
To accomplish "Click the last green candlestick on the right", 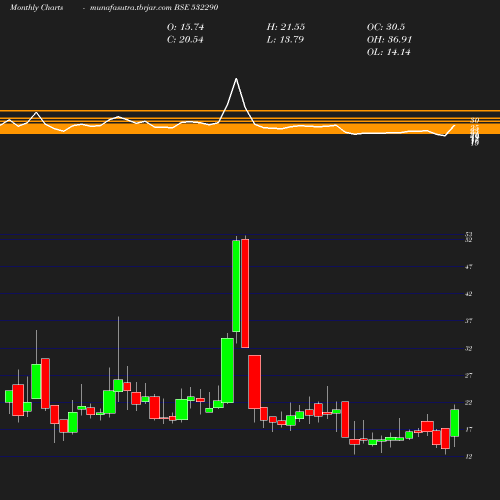I will pos(455,423).
